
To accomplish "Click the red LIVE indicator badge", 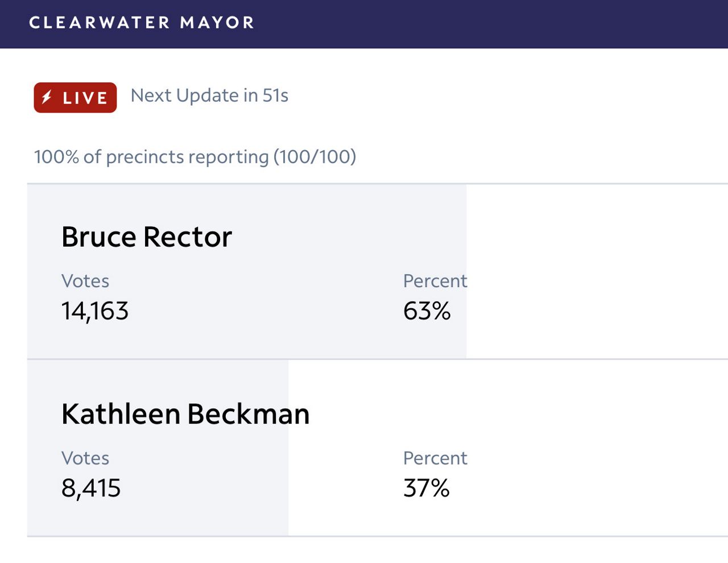I will click(75, 97).
